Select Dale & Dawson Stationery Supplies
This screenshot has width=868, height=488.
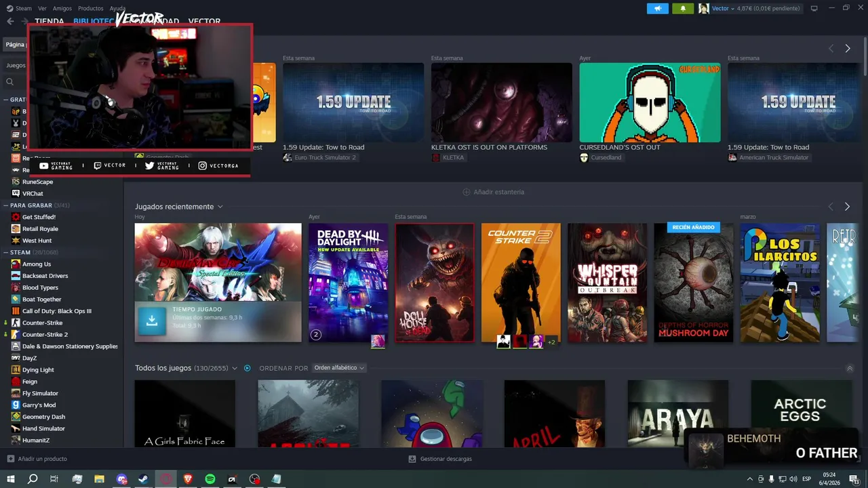[70, 346]
